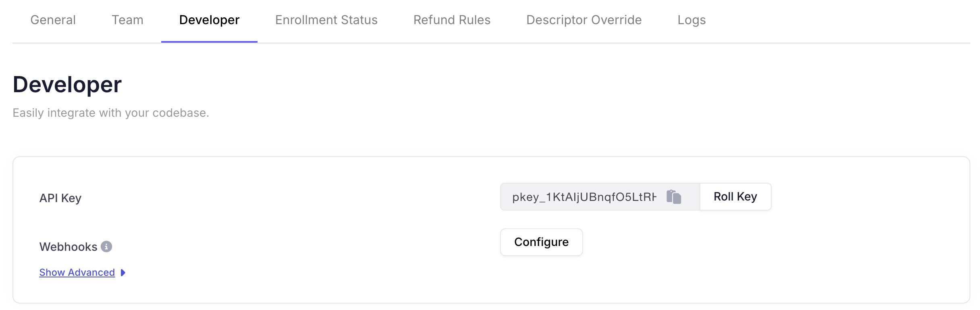The image size is (980, 310).
Task: Click the Webhooks info icon
Action: pos(106,246)
